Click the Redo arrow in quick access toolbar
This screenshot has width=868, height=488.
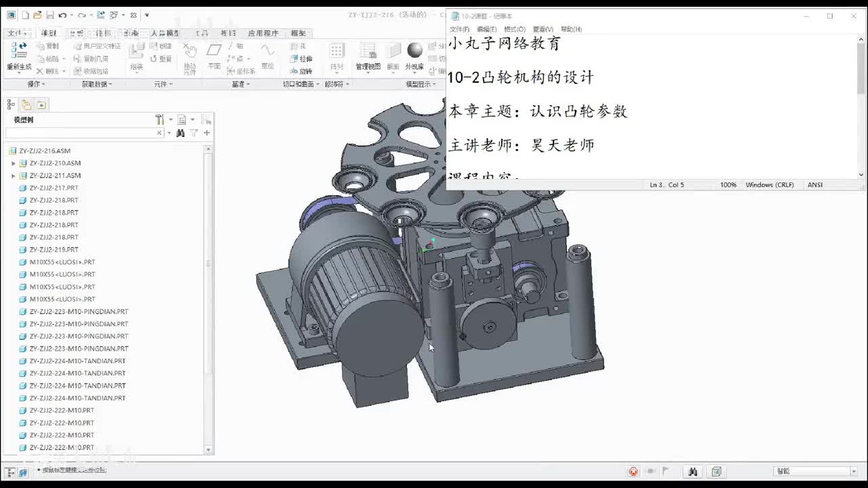pos(81,15)
